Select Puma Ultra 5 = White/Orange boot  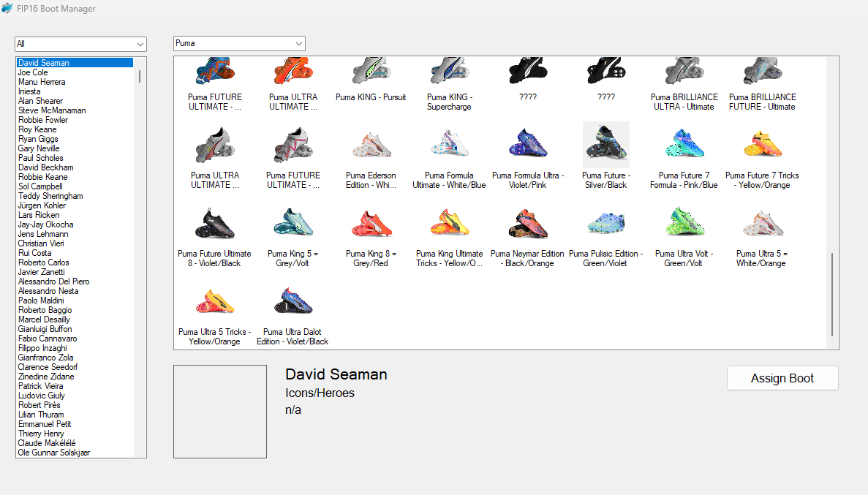762,223
